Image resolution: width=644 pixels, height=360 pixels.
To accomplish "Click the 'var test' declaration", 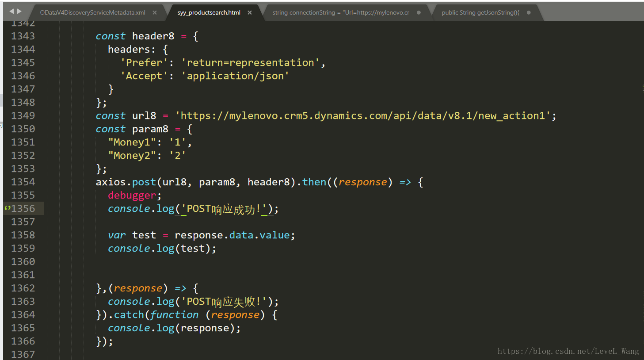I will coord(132,235).
